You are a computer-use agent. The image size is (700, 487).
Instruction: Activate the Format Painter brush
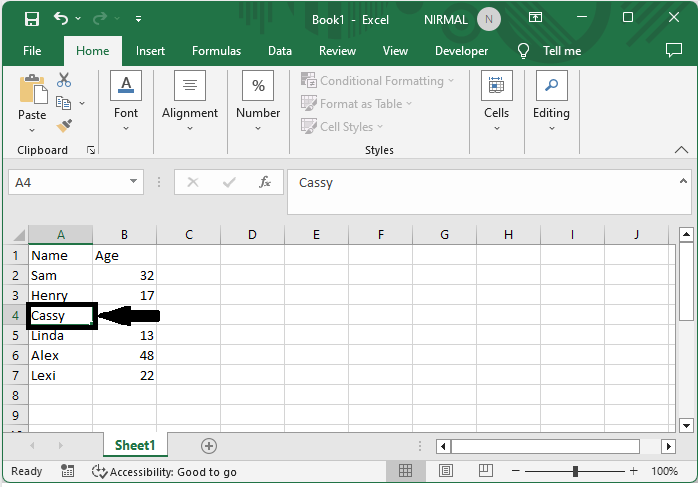click(64, 125)
